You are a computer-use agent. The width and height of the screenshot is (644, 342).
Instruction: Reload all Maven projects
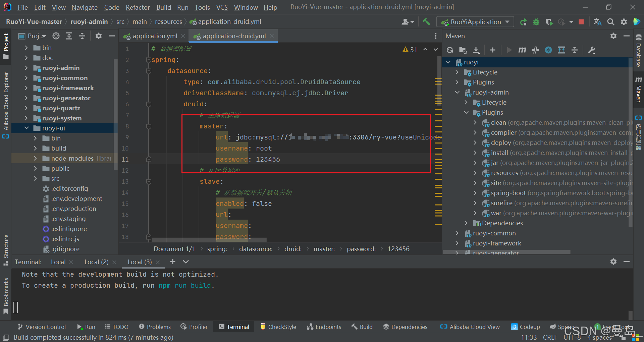(x=450, y=50)
